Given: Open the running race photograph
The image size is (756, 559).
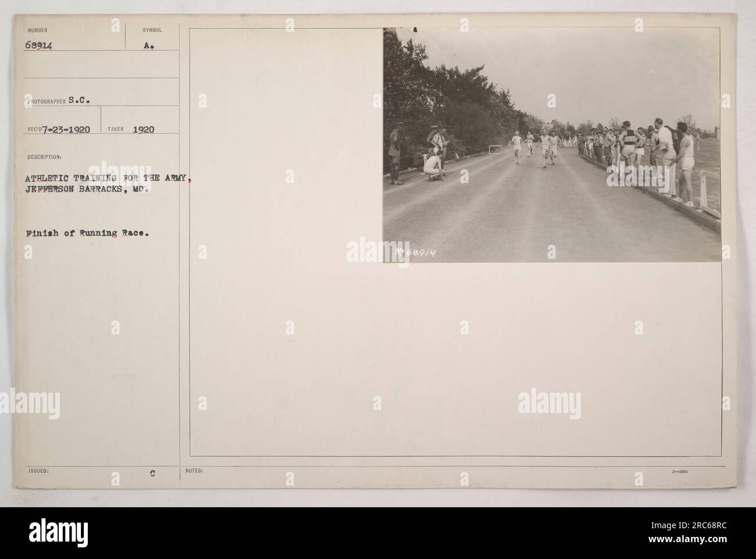Looking at the screenshot, I should 551,144.
